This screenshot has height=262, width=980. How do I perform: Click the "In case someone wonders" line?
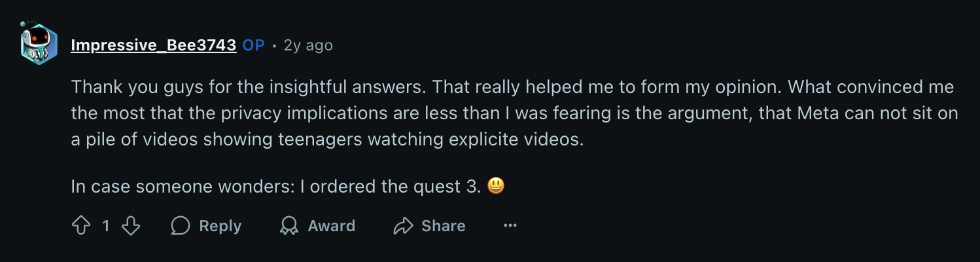click(x=183, y=187)
